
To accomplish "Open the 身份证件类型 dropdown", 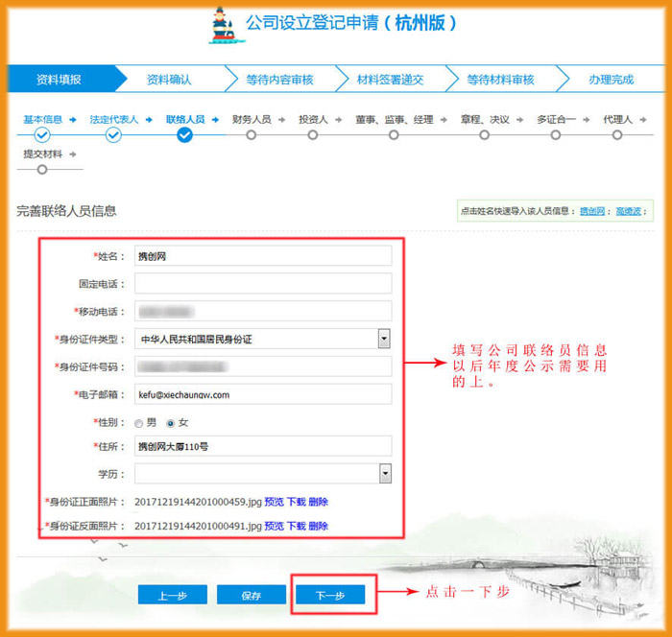I will pyautogui.click(x=384, y=339).
